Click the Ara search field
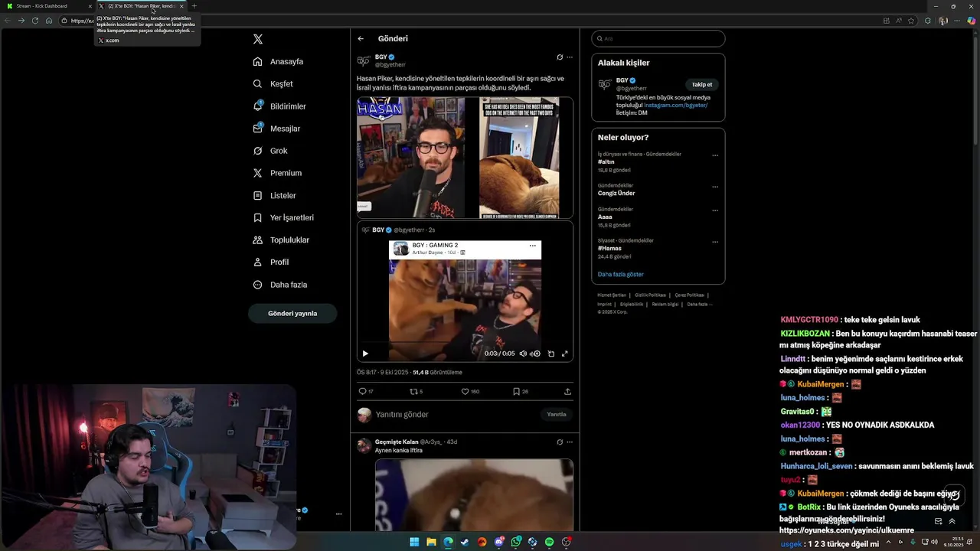The image size is (980, 551). click(x=658, y=38)
